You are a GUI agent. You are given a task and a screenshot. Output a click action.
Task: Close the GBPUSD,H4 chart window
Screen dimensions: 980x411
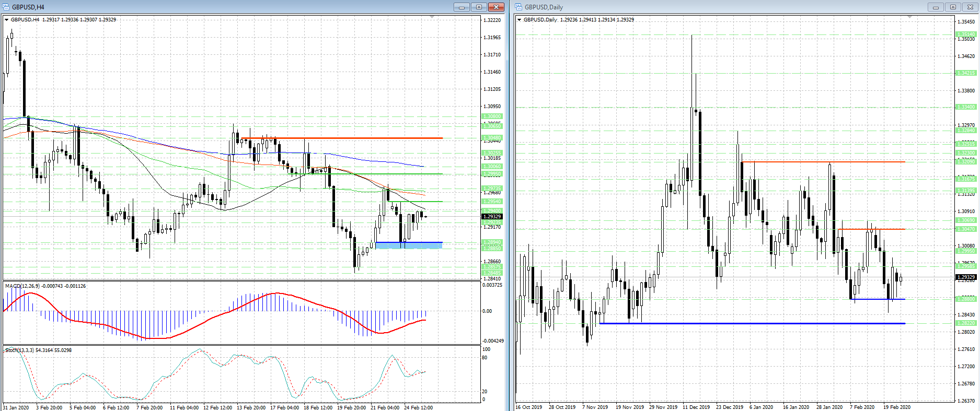click(x=496, y=7)
